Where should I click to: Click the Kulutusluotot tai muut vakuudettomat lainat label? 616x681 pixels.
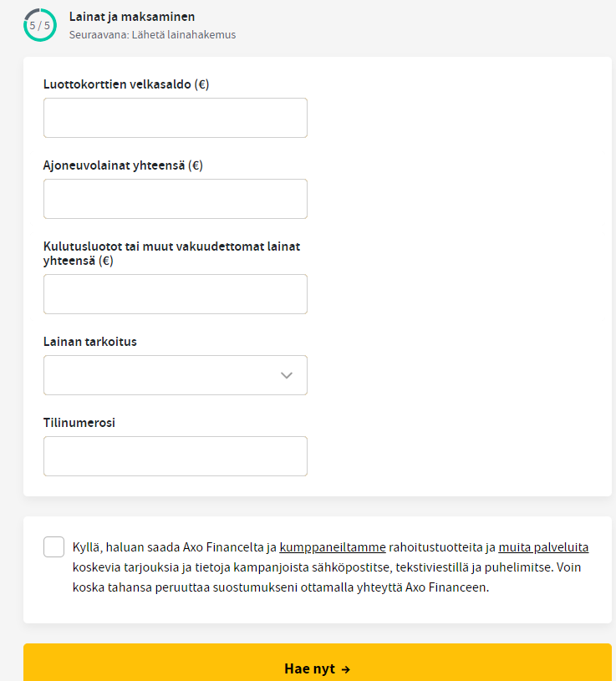(x=172, y=254)
